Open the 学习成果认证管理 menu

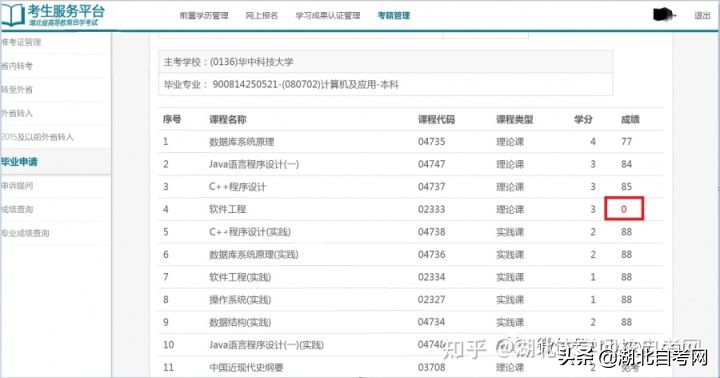(x=328, y=16)
